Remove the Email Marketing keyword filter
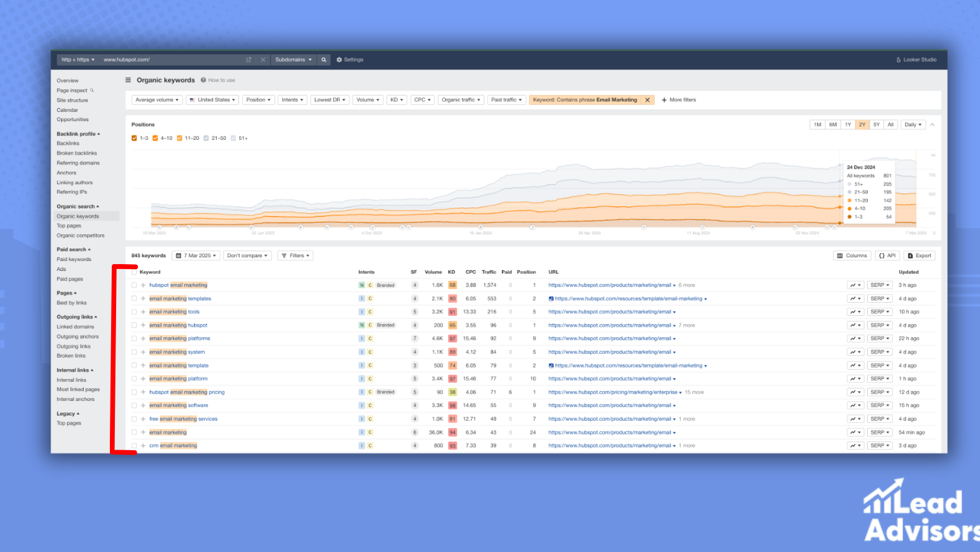Viewport: 980px width, 552px height. pyautogui.click(x=647, y=100)
